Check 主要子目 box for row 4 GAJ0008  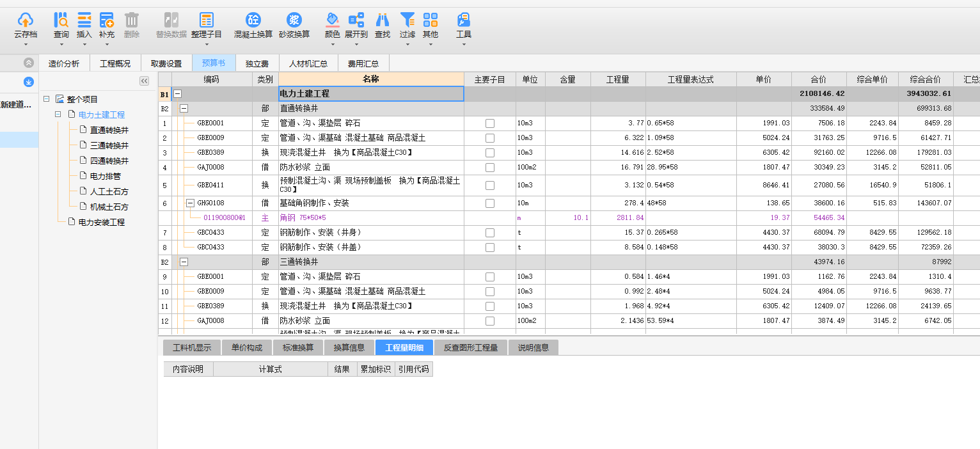pos(490,168)
